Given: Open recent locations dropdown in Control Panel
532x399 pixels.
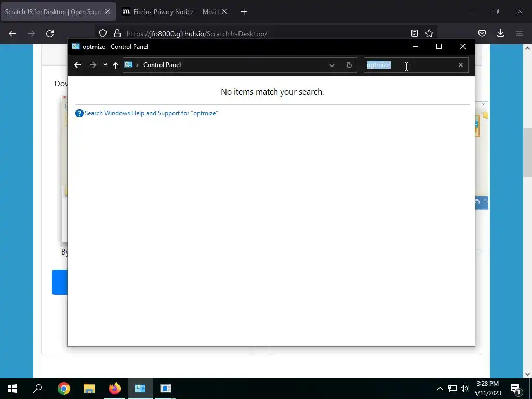Looking at the screenshot, I should 105,65.
